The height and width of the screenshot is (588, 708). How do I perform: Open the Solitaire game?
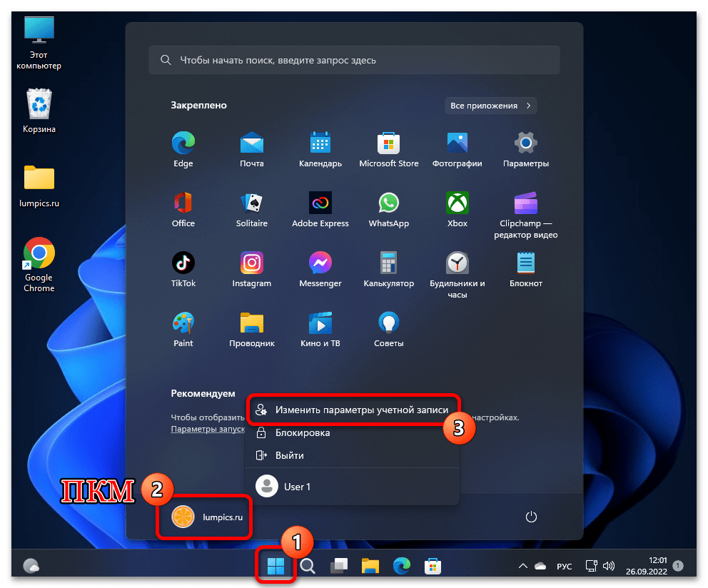tap(251, 210)
